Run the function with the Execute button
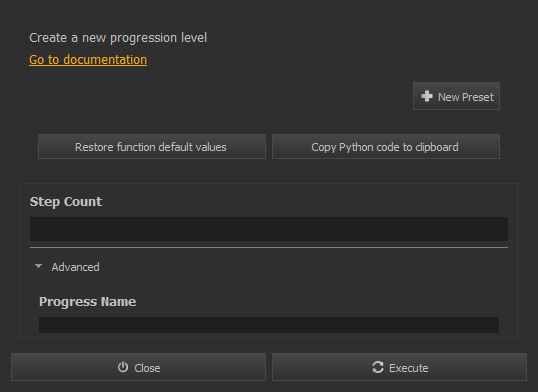The height and width of the screenshot is (392, 538). (x=399, y=367)
